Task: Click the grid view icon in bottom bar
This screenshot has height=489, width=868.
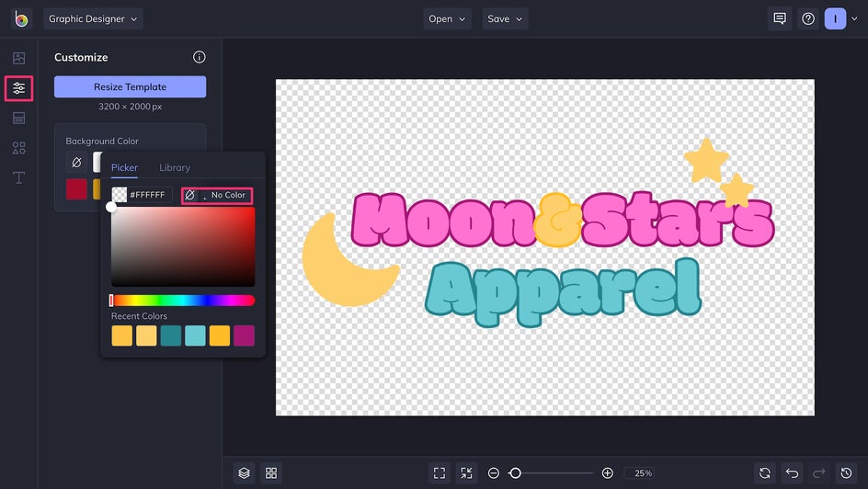Action: [x=271, y=473]
